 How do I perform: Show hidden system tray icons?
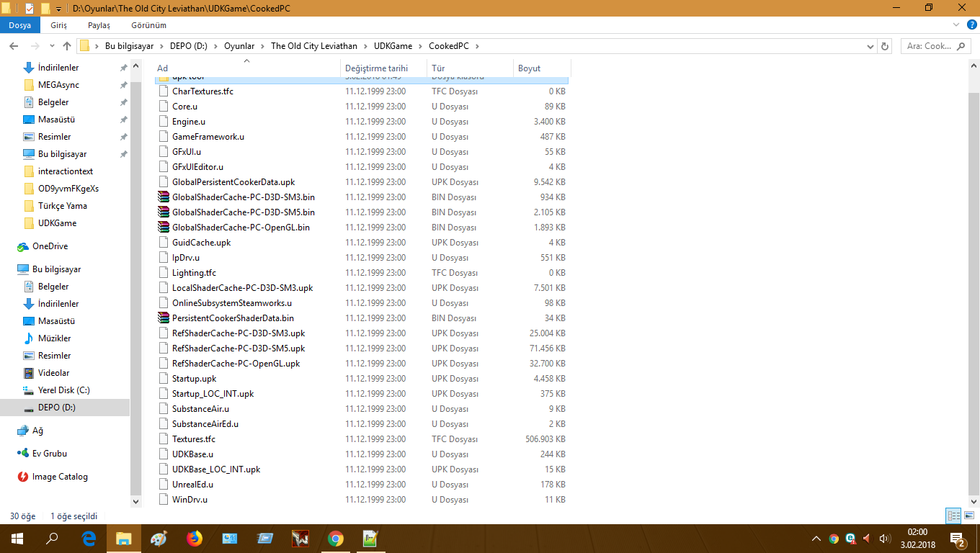click(x=816, y=539)
